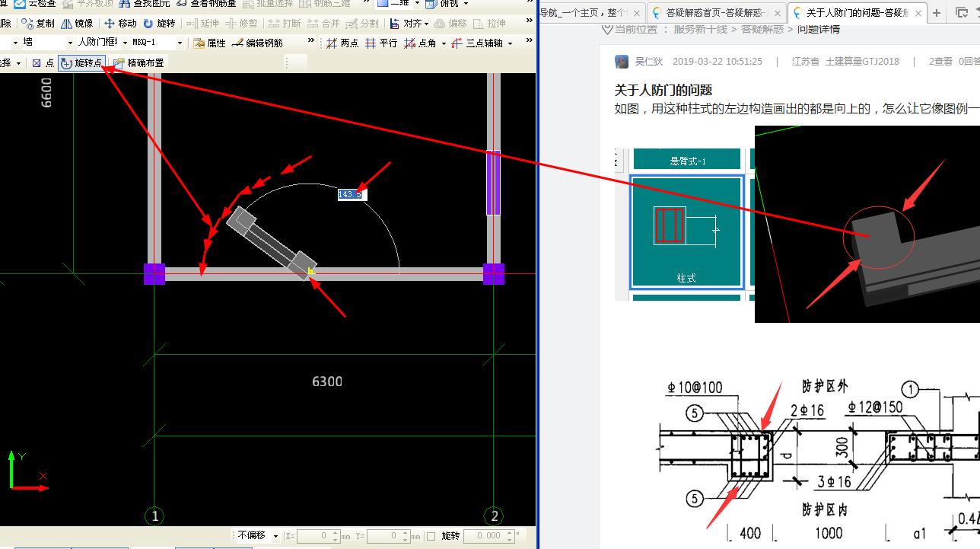Switch to 答疑解惑首页 browser tab
This screenshot has width=980, height=549.
coord(717,13)
